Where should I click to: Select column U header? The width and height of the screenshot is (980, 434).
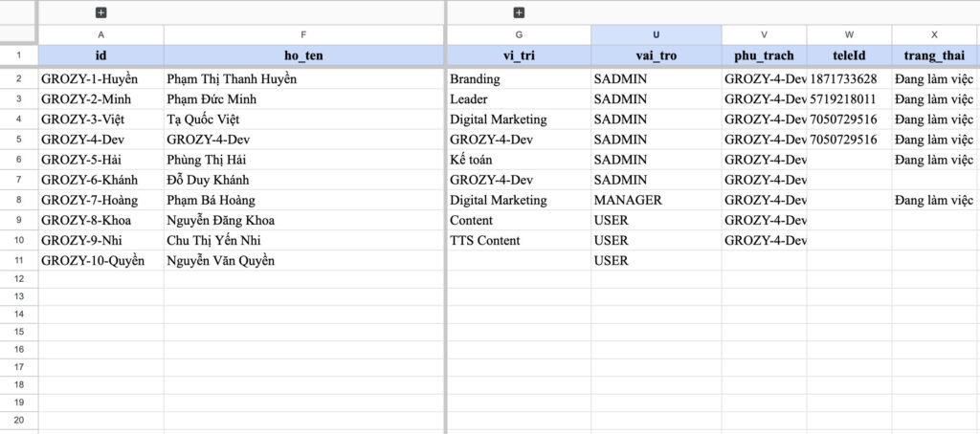click(x=656, y=34)
